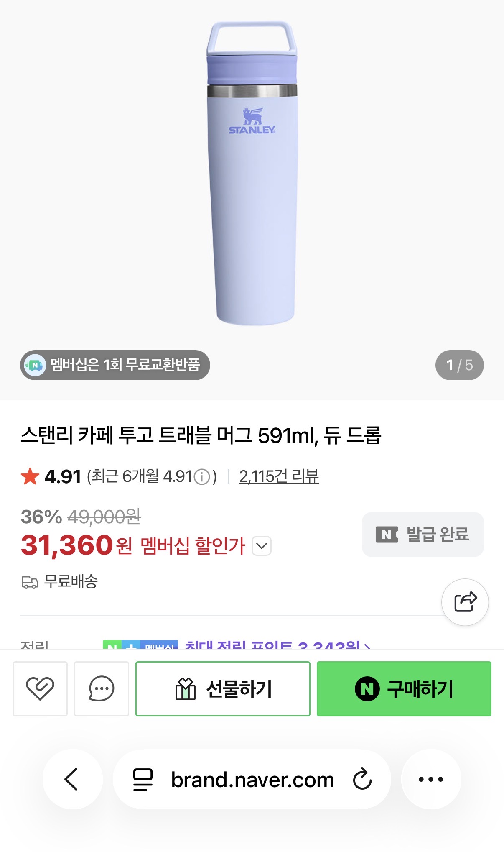Tap the brand.naver.com address field
This screenshot has height=852, width=504.
click(x=252, y=779)
